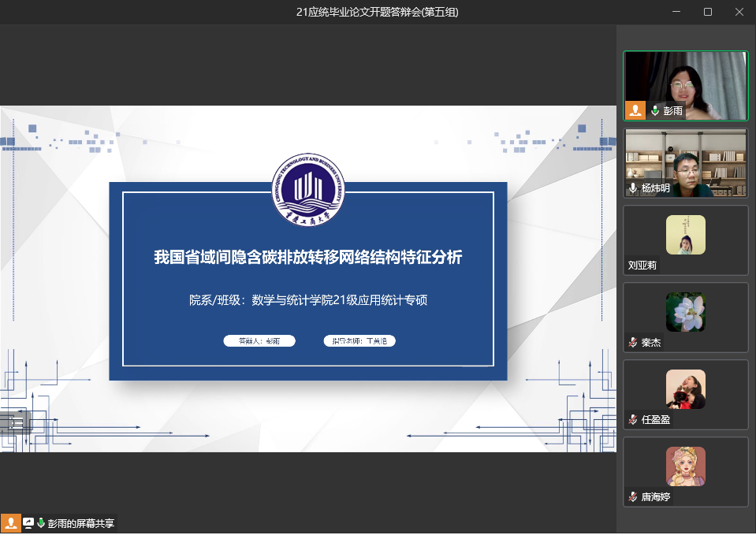
Task: Click the screen share icon in bottom-left status bar
Action: (x=28, y=523)
